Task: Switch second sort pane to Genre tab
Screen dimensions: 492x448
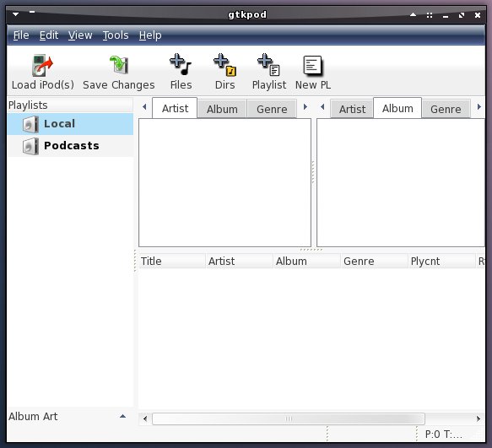Action: [446, 109]
